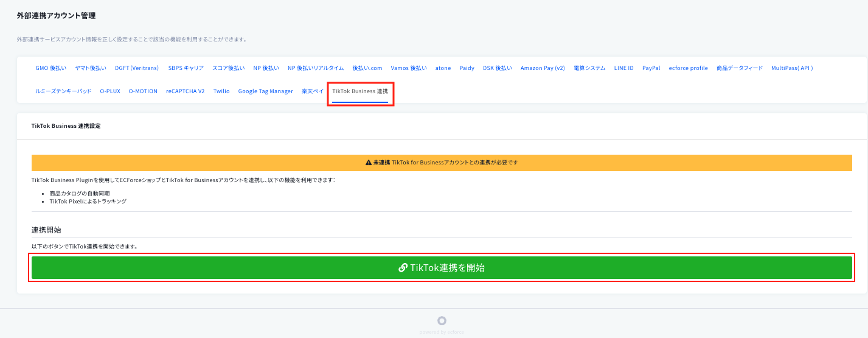
Task: Open Google Tag Manager tab
Action: 266,91
